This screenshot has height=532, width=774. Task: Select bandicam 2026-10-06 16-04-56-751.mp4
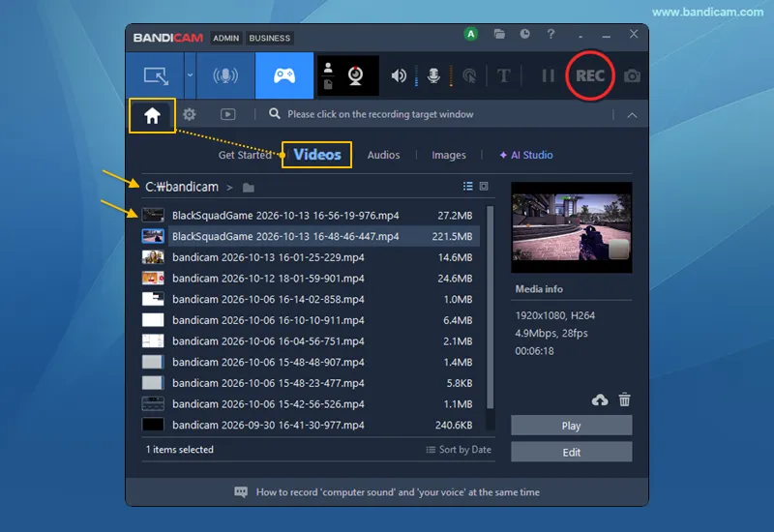311,341
